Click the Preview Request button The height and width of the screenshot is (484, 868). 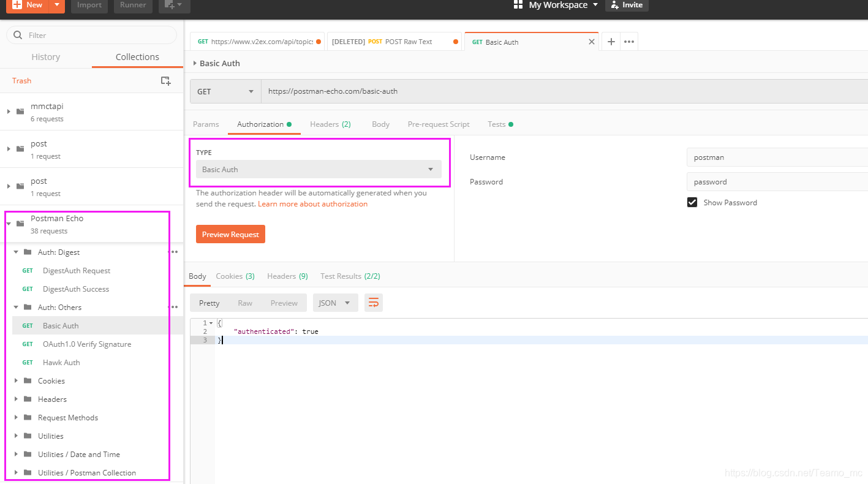pos(230,234)
